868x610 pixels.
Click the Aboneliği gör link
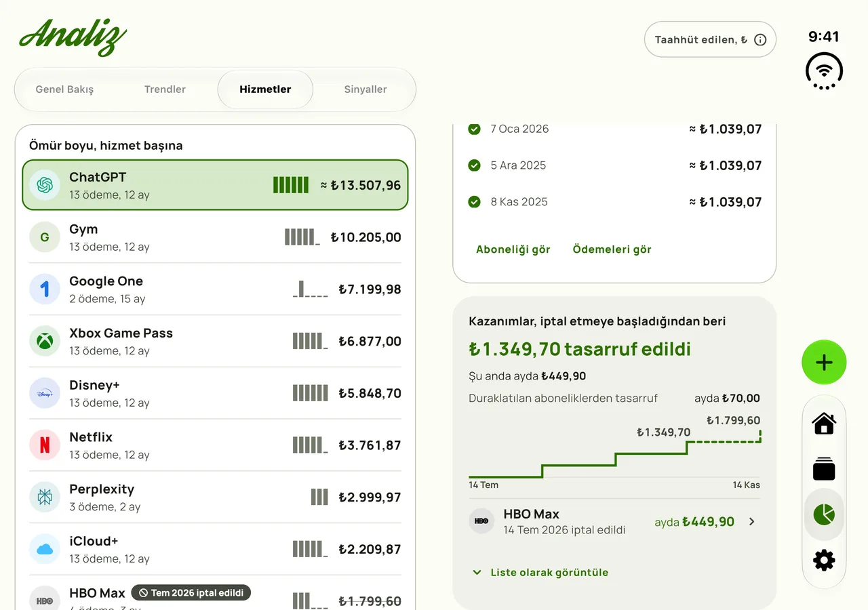[513, 249]
